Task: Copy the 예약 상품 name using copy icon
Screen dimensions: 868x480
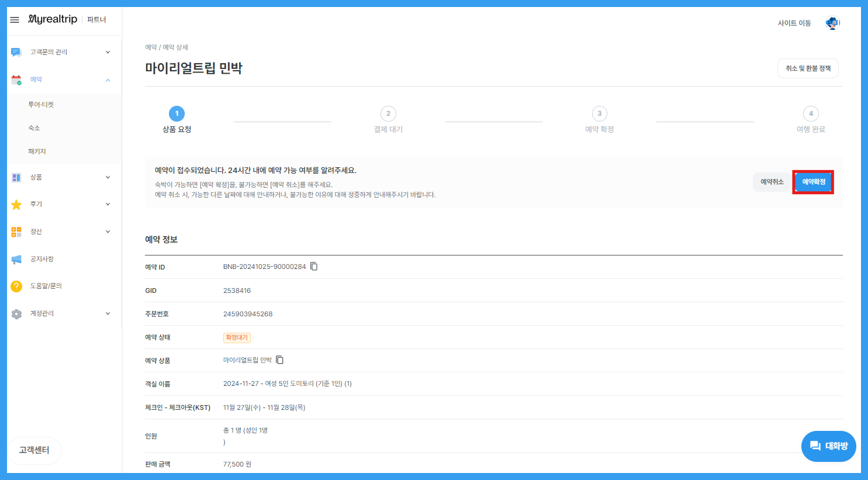Action: [280, 360]
